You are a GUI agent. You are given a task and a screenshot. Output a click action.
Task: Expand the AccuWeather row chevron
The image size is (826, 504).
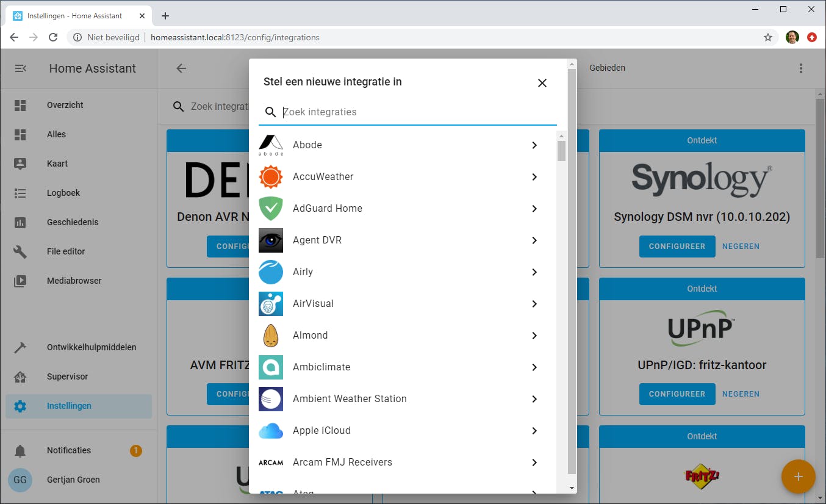coord(534,177)
